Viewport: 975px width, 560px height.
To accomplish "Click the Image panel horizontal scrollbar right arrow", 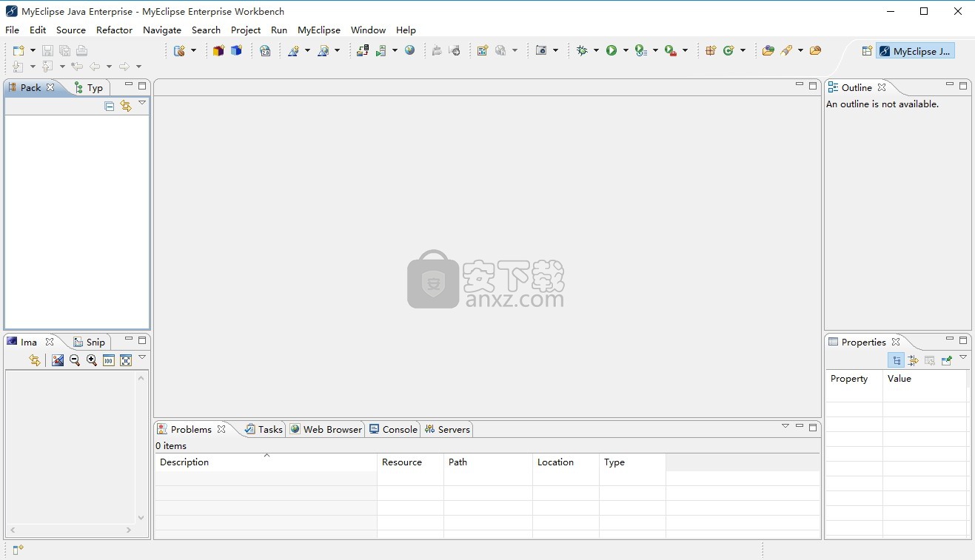I will 129,530.
